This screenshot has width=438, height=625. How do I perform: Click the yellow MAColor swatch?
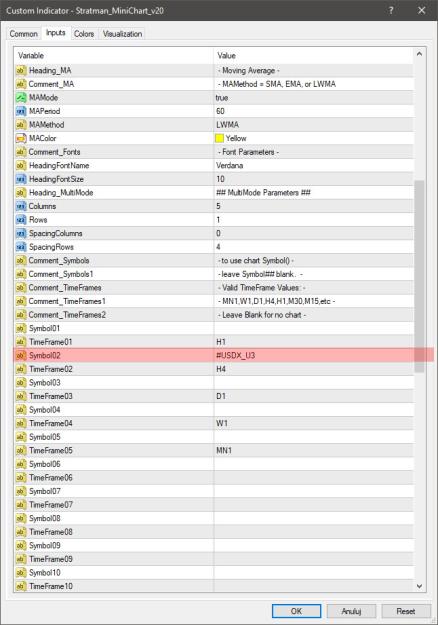219,138
